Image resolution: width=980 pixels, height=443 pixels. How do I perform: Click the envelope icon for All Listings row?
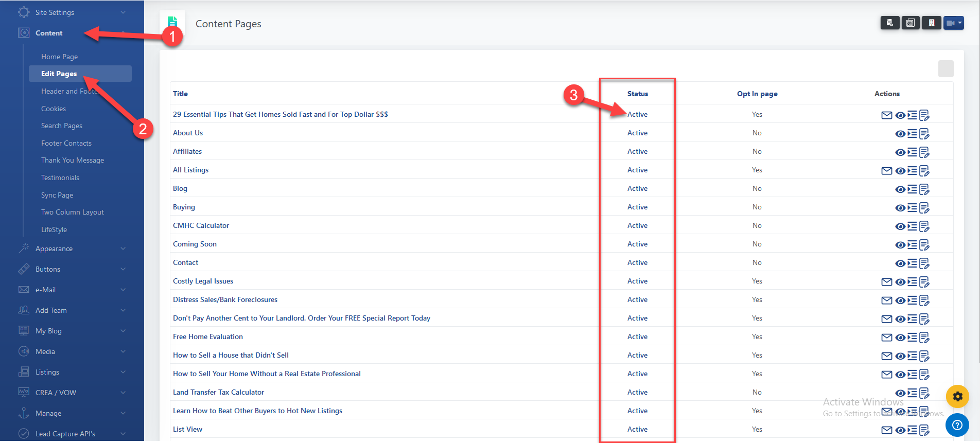886,171
